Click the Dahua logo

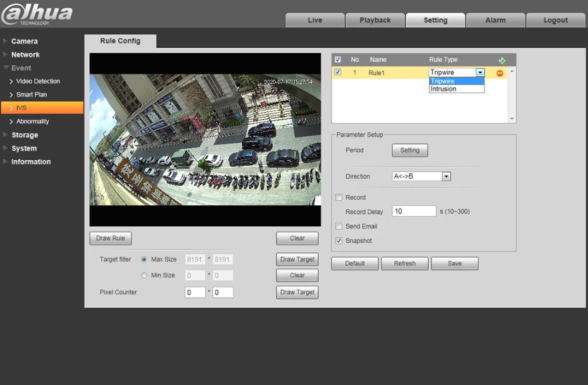(x=36, y=15)
